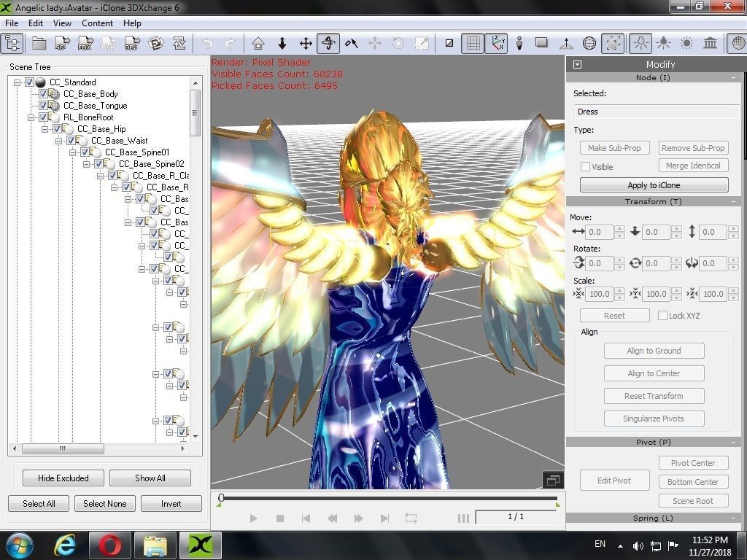Select the Orbit camera tool
Image resolution: width=747 pixels, height=560 pixels.
[x=328, y=43]
